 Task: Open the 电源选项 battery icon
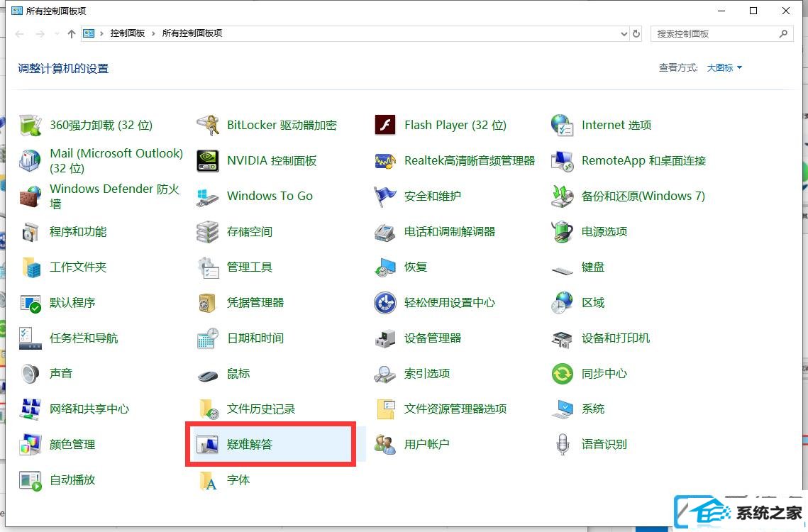click(563, 231)
